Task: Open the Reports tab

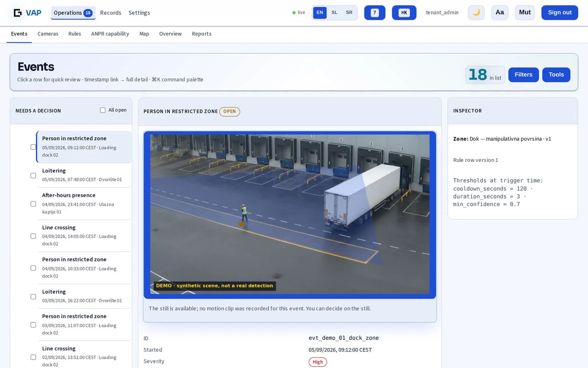Action: point(201,34)
